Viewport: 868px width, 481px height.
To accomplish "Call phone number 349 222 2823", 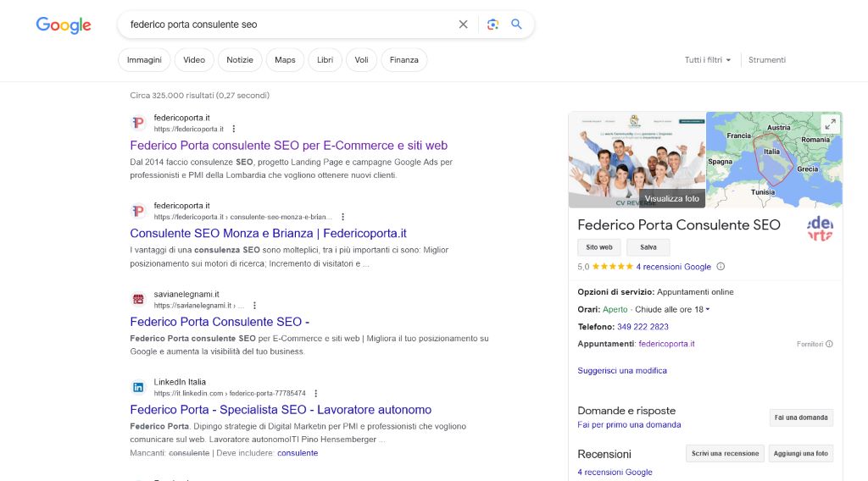I will coord(643,327).
